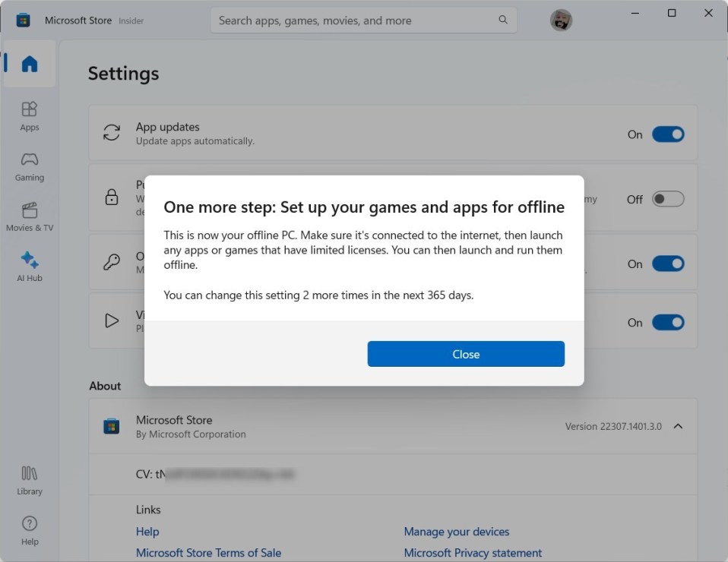Click the Insider label in the title bar
This screenshot has width=728, height=562.
coord(131,21)
